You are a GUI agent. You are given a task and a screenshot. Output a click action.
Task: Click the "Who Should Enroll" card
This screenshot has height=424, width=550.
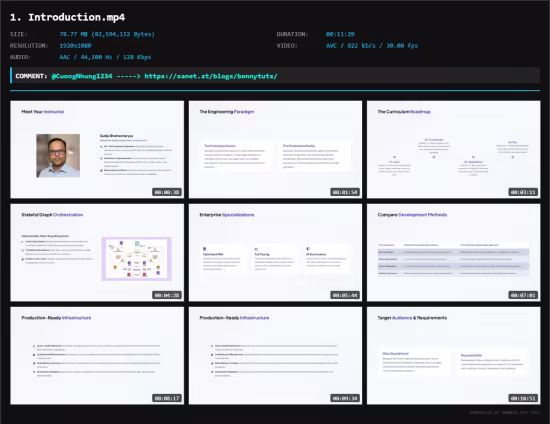tap(414, 362)
